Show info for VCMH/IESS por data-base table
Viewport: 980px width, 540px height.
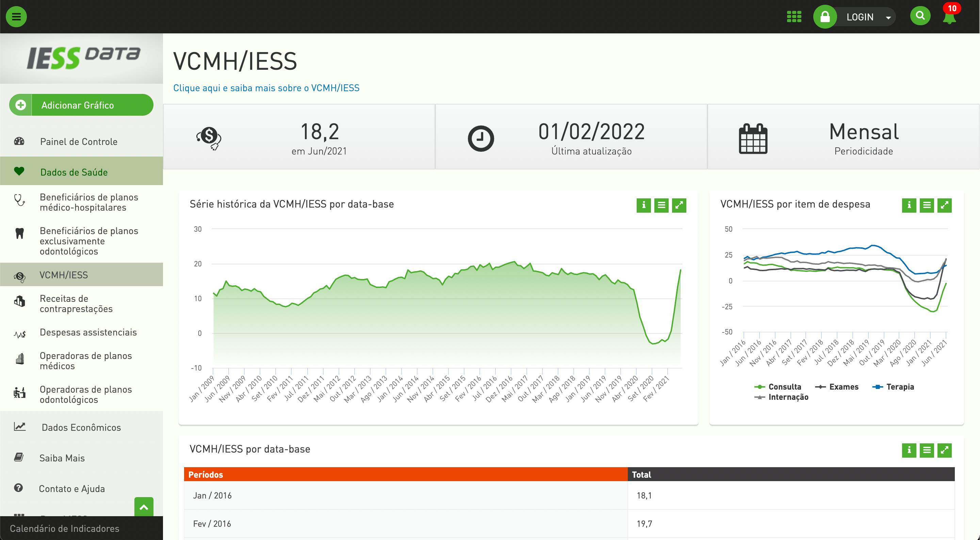point(909,451)
